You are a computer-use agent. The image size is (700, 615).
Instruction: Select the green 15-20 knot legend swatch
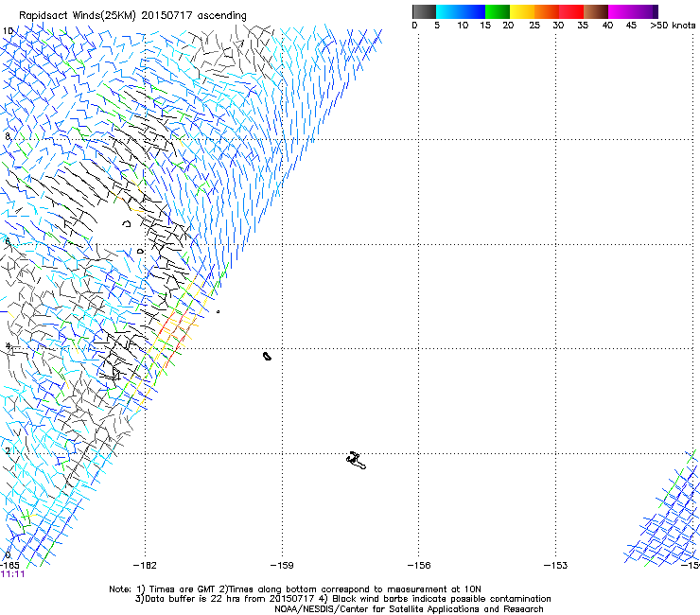tap(498, 11)
